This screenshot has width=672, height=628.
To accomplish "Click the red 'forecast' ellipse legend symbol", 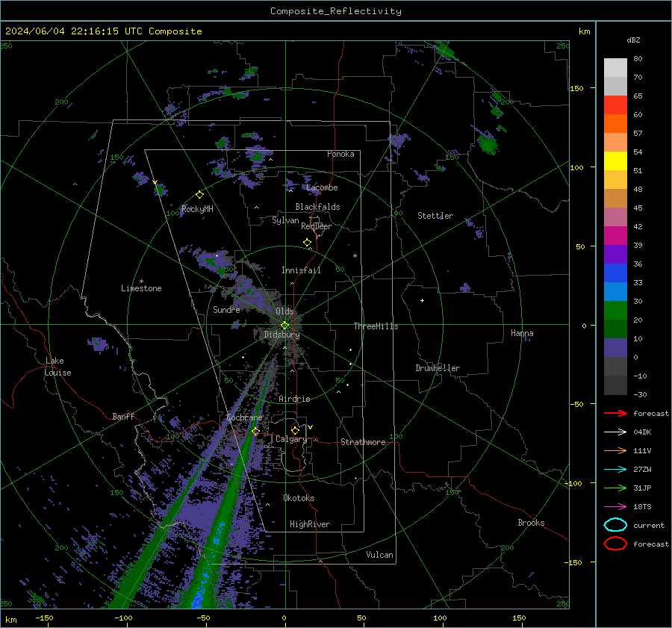I will [x=615, y=544].
